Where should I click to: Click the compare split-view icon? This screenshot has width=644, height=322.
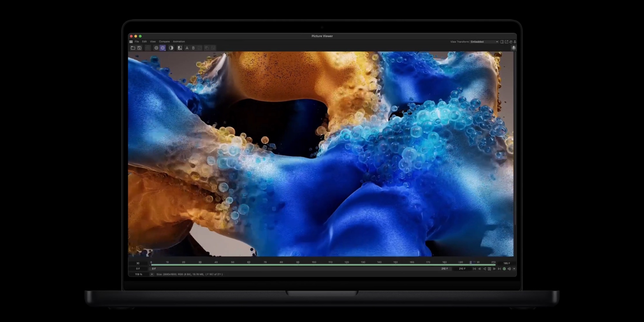tap(180, 48)
